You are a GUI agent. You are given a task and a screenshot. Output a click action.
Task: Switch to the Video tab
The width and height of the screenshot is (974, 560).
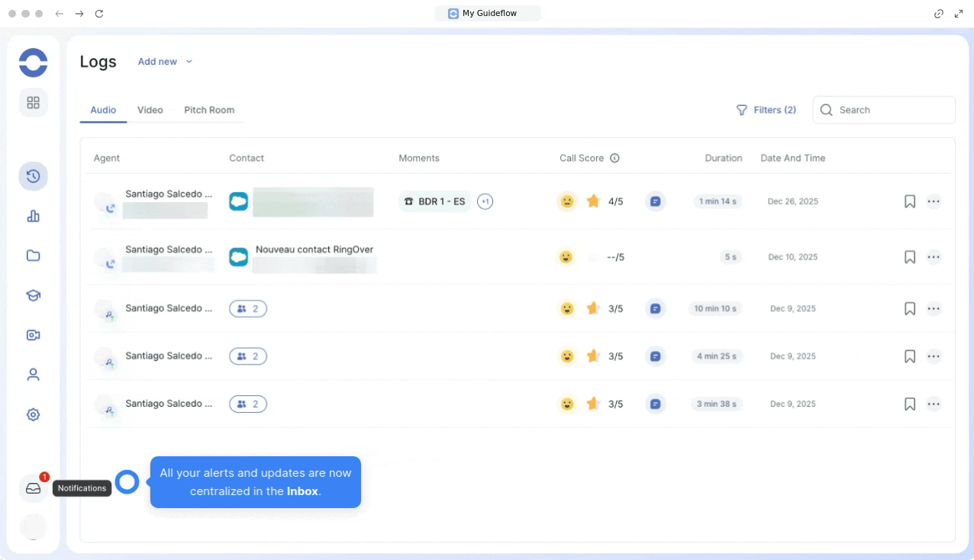pos(150,110)
